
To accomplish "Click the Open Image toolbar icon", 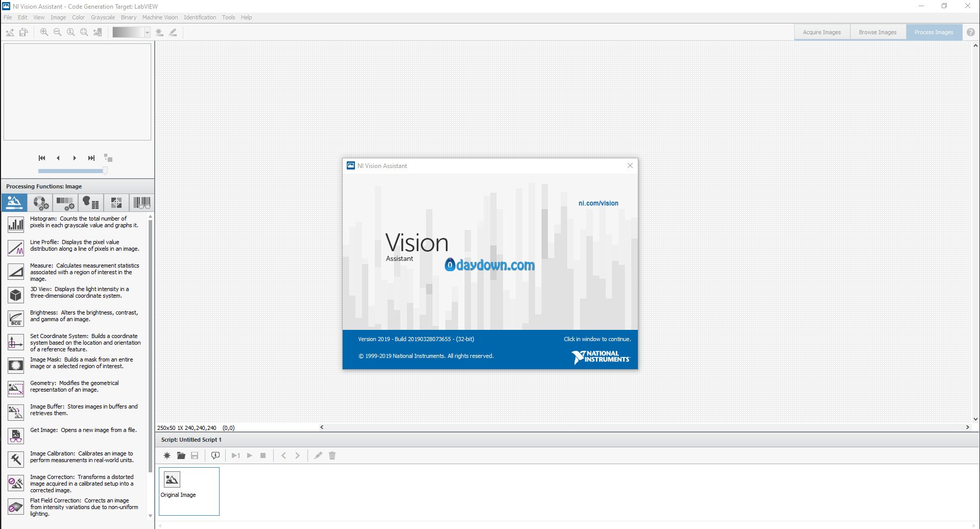I will (x=10, y=32).
